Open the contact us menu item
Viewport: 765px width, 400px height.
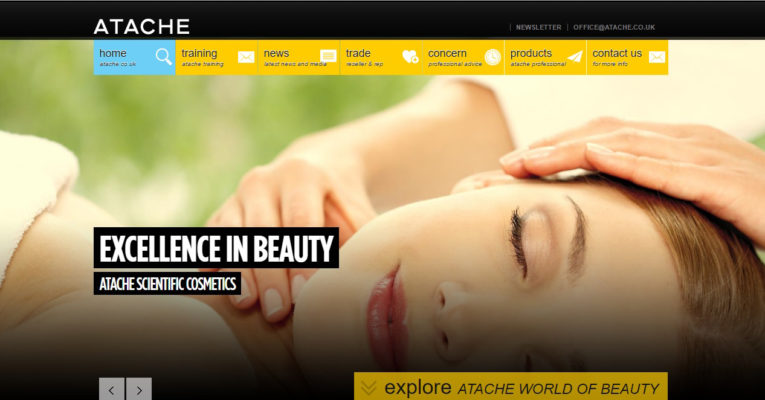627,57
